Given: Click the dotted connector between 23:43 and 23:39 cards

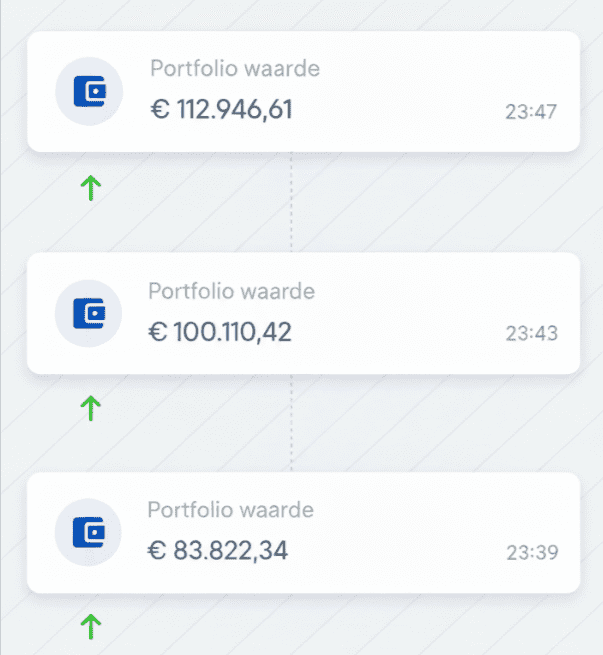Looking at the screenshot, I should [x=291, y=422].
